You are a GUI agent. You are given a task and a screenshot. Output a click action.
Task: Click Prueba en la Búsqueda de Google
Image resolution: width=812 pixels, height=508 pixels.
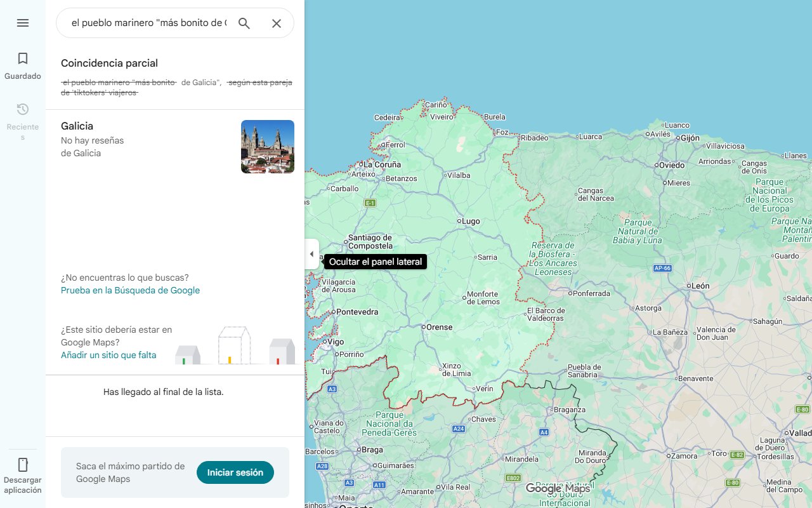(129, 290)
